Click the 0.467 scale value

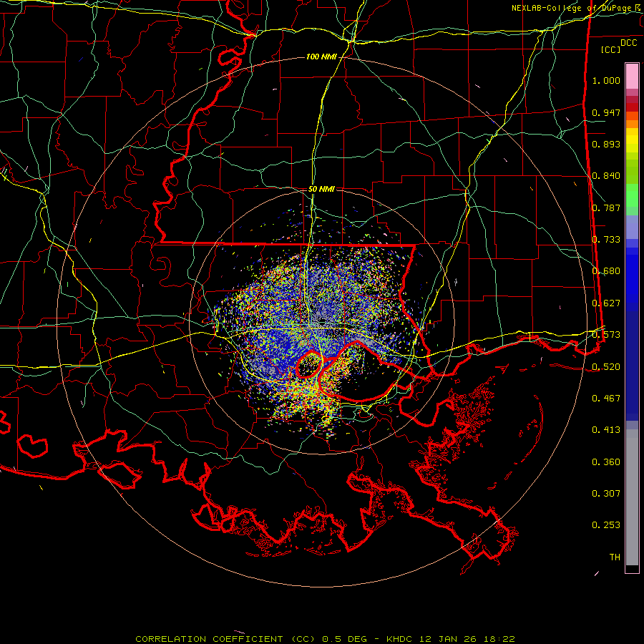coord(606,398)
